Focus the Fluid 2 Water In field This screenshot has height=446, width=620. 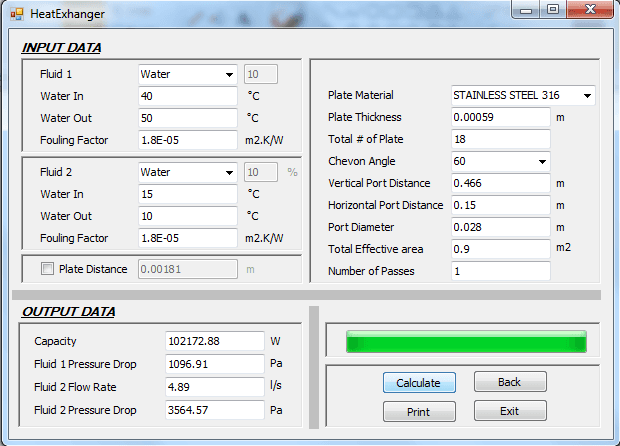pos(188,194)
